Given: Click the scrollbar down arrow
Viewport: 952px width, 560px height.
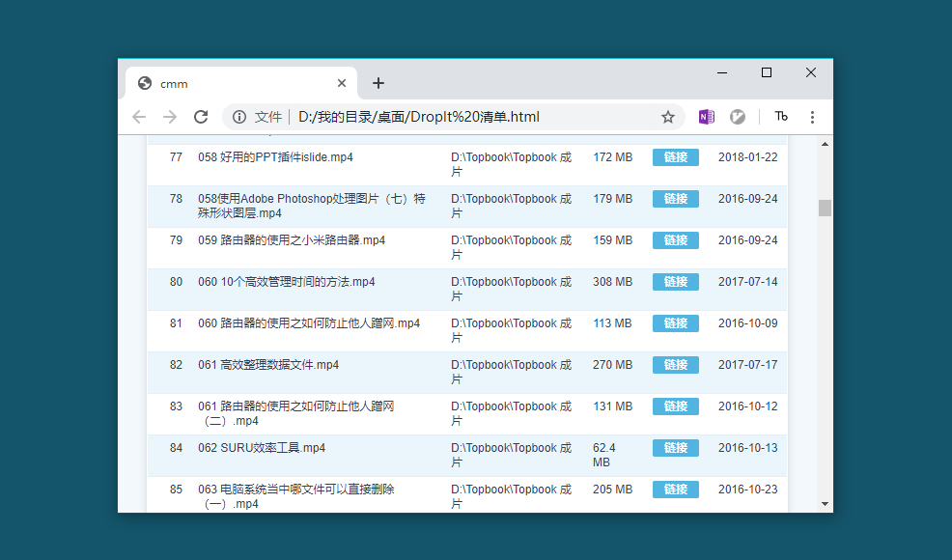Looking at the screenshot, I should (x=825, y=503).
